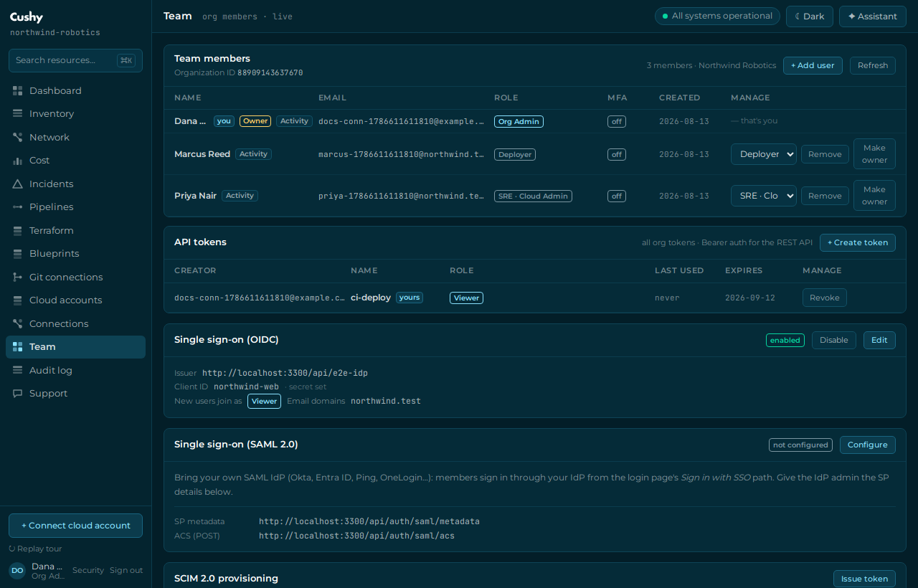Click the 2026-09-12 token expiry date
The width and height of the screenshot is (918, 588).
[750, 298]
